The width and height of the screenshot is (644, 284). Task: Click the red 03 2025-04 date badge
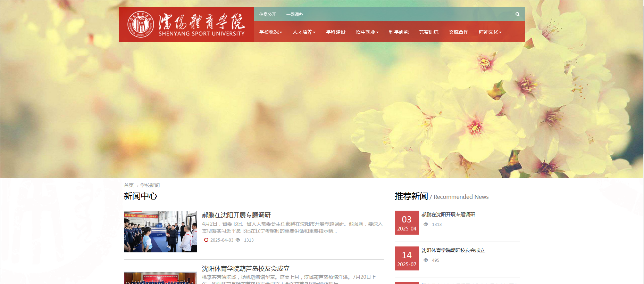pos(407,223)
